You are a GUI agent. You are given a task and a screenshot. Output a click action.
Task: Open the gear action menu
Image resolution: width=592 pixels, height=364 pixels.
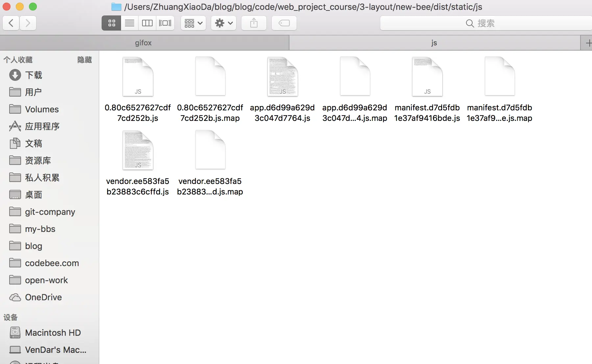tap(224, 23)
